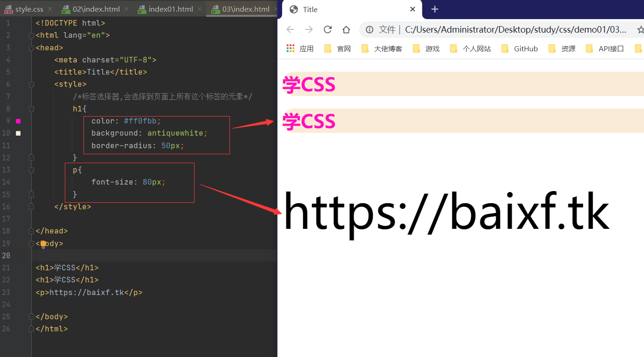Bookmark this page with star icon

click(x=640, y=30)
